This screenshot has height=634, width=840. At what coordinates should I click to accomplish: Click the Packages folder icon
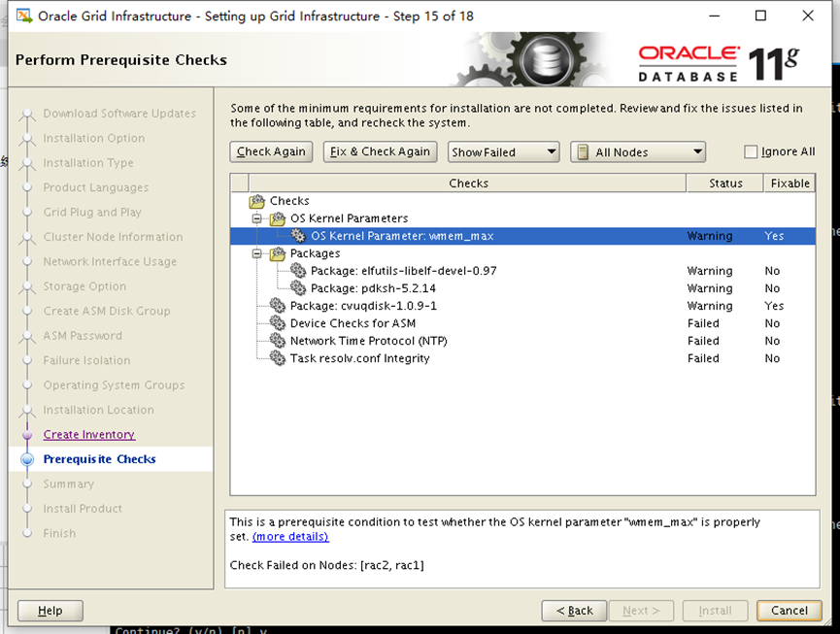(278, 253)
